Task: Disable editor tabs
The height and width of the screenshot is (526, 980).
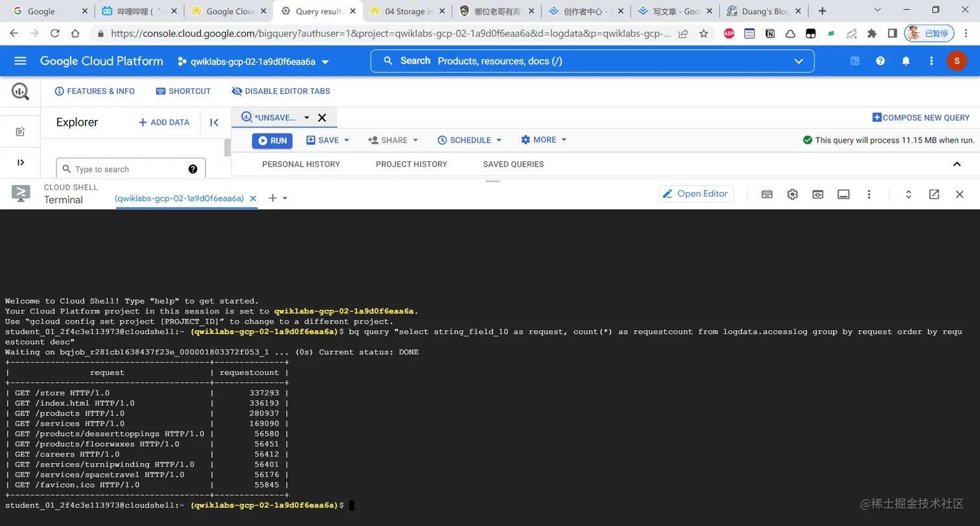Action: [x=281, y=91]
